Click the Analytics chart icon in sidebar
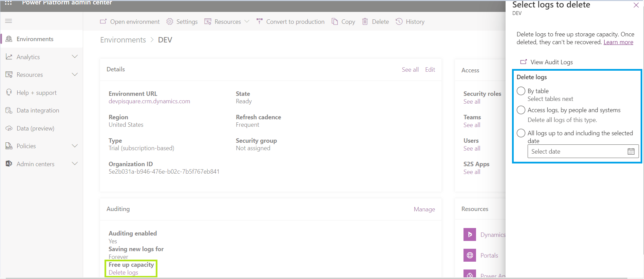 [x=9, y=57]
